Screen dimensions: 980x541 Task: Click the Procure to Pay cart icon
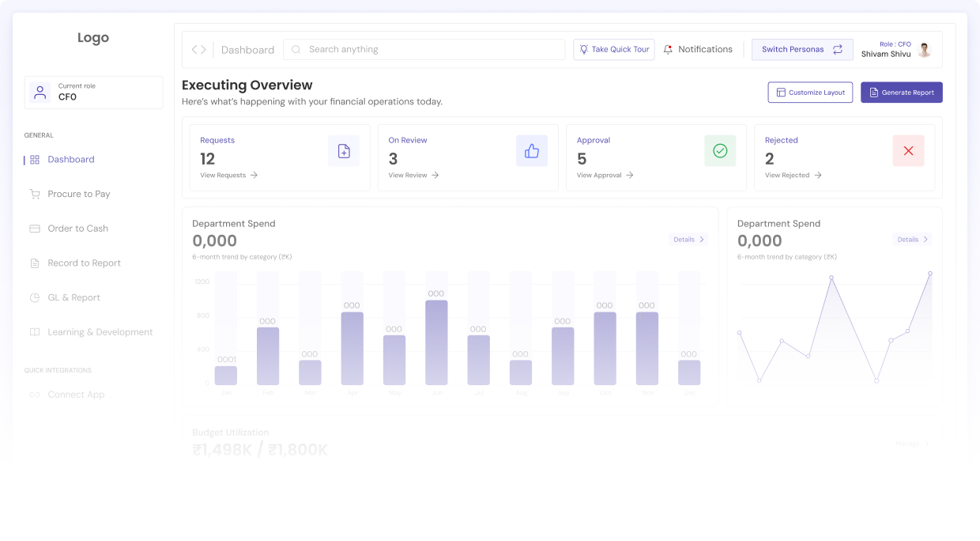pos(35,194)
